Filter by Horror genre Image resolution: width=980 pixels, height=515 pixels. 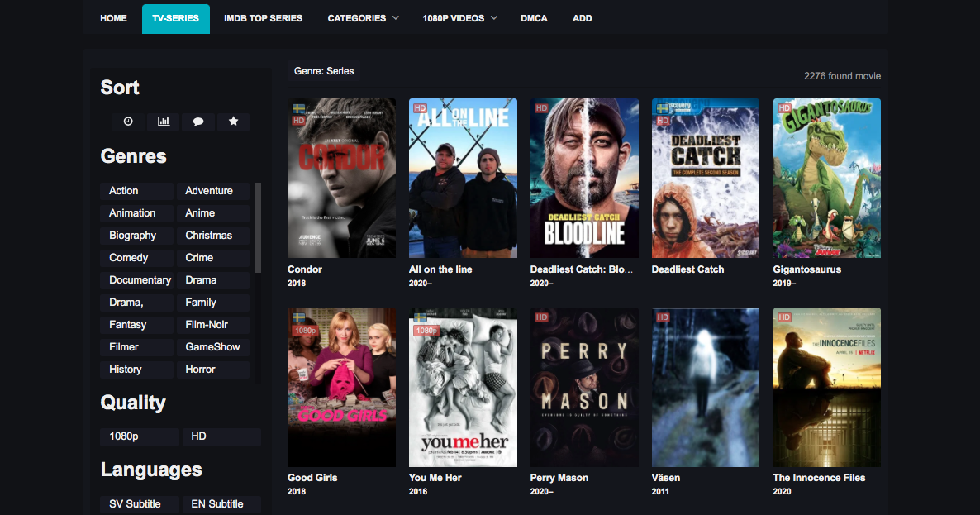click(x=212, y=370)
